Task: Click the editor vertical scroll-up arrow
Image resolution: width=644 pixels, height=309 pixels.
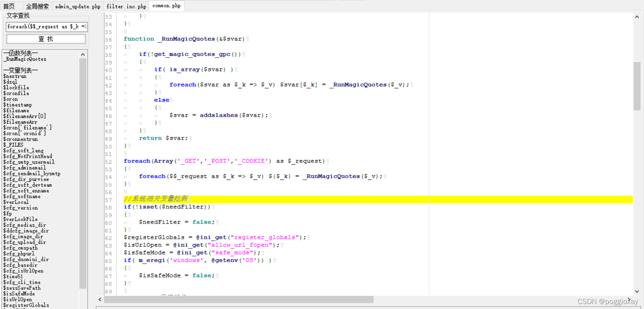Action: point(637,17)
